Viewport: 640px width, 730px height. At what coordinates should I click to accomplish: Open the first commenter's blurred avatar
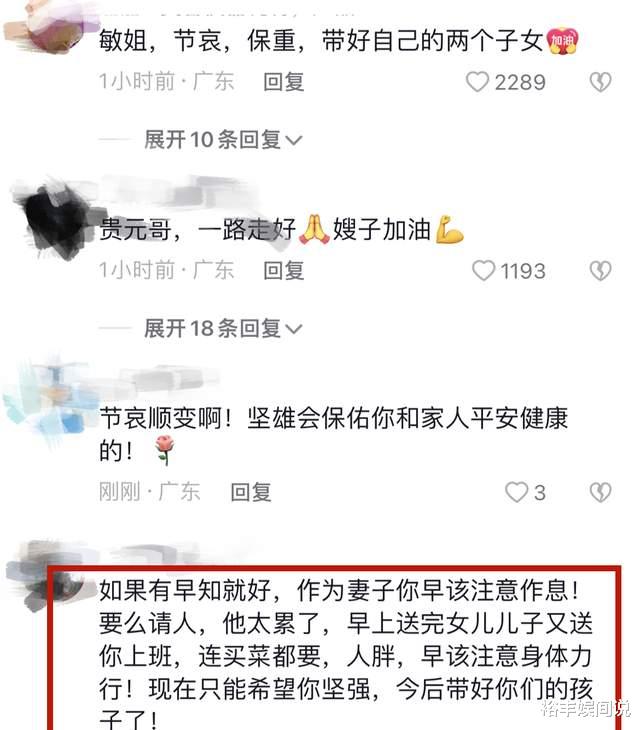(47, 23)
